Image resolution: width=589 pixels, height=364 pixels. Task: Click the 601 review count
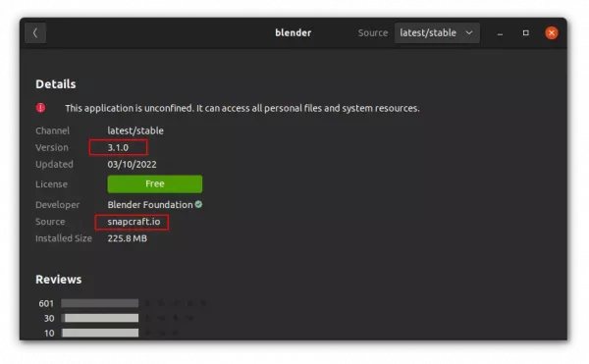click(46, 303)
